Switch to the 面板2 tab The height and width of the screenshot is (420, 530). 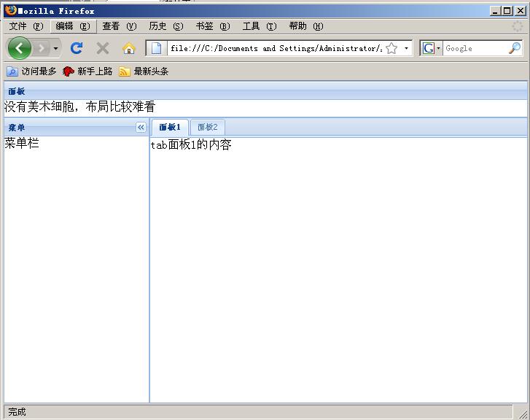pos(208,127)
